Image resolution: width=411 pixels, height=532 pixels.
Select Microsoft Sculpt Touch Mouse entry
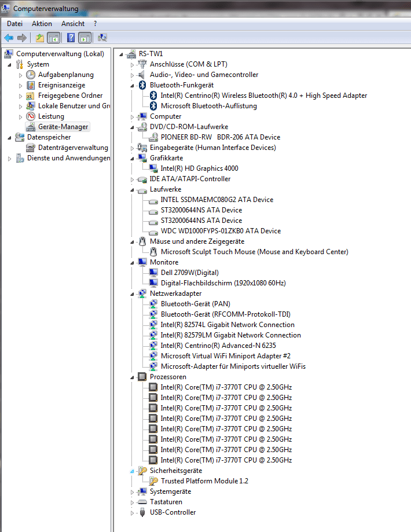click(255, 252)
